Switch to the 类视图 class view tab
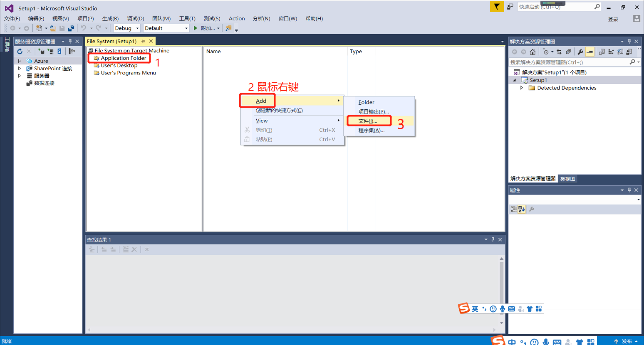 click(x=567, y=179)
